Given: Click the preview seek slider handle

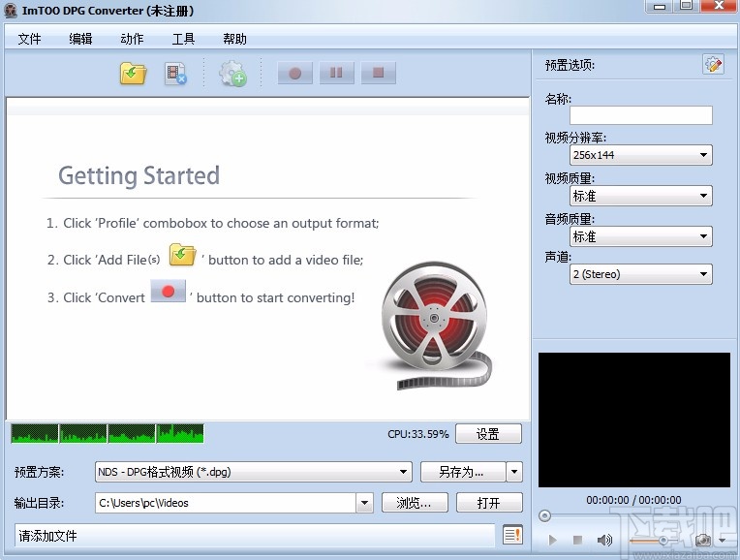Looking at the screenshot, I should tap(544, 515).
